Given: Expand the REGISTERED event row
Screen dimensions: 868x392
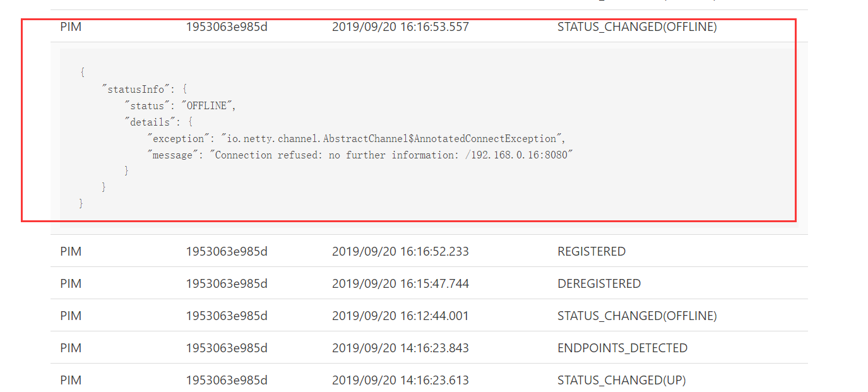Looking at the screenshot, I should [x=592, y=251].
